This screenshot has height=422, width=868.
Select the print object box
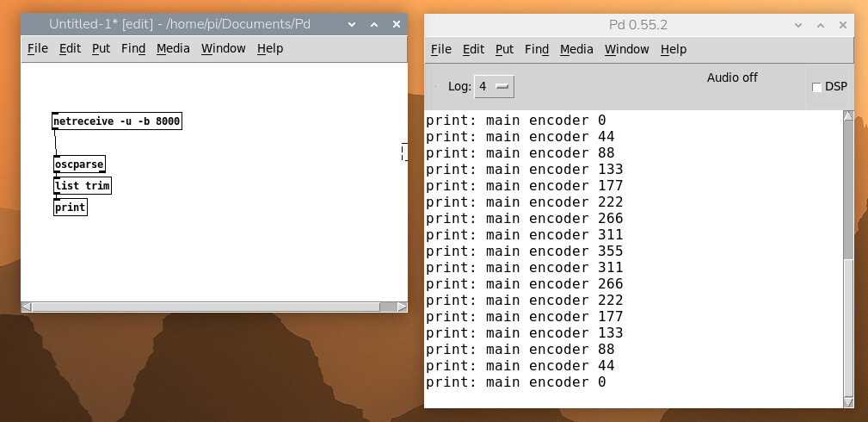(x=71, y=207)
